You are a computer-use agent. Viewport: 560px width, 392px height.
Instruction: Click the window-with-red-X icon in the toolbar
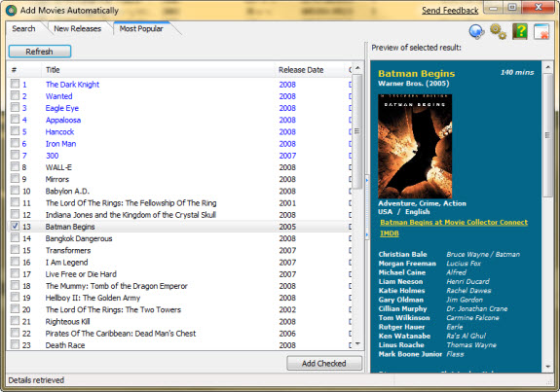[x=541, y=31]
